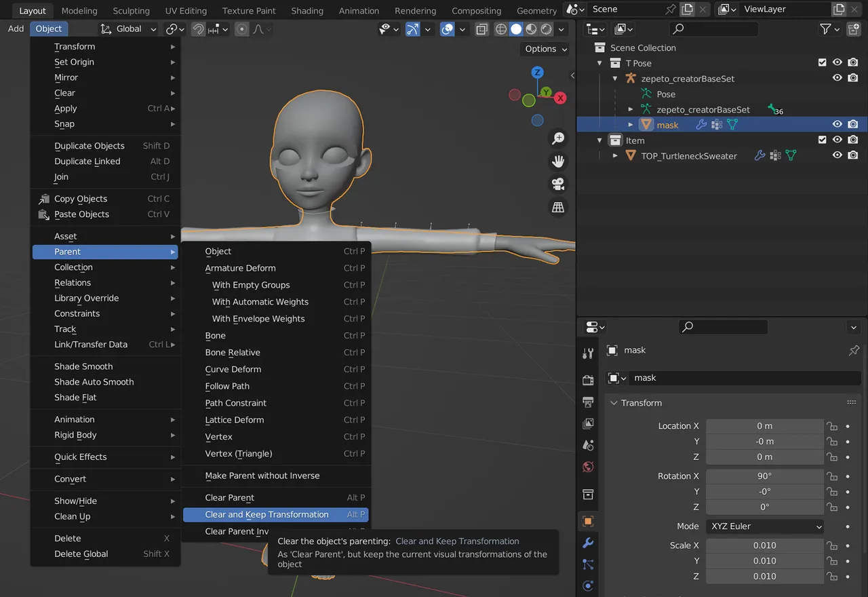Adjust the Location X value slider
The height and width of the screenshot is (597, 868).
pyautogui.click(x=764, y=425)
